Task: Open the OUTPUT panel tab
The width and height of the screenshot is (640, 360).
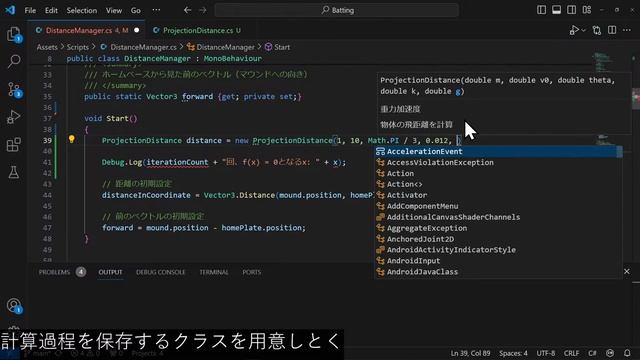Action: tap(110, 272)
